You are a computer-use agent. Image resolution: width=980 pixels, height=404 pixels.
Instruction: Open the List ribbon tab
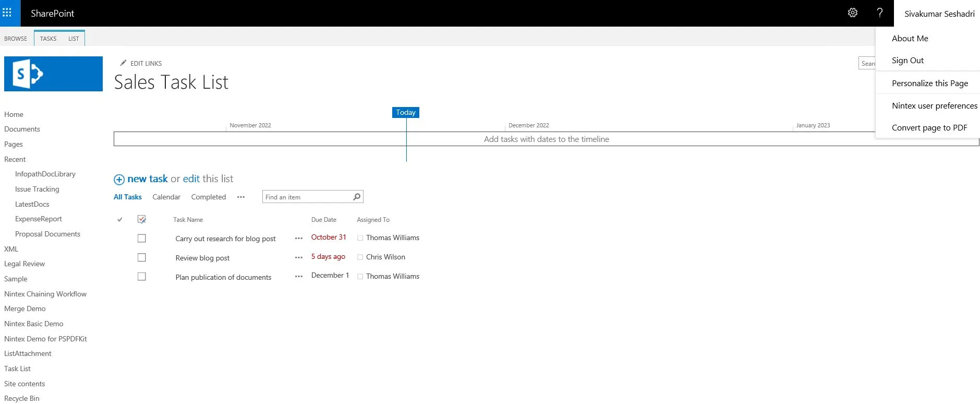tap(74, 39)
